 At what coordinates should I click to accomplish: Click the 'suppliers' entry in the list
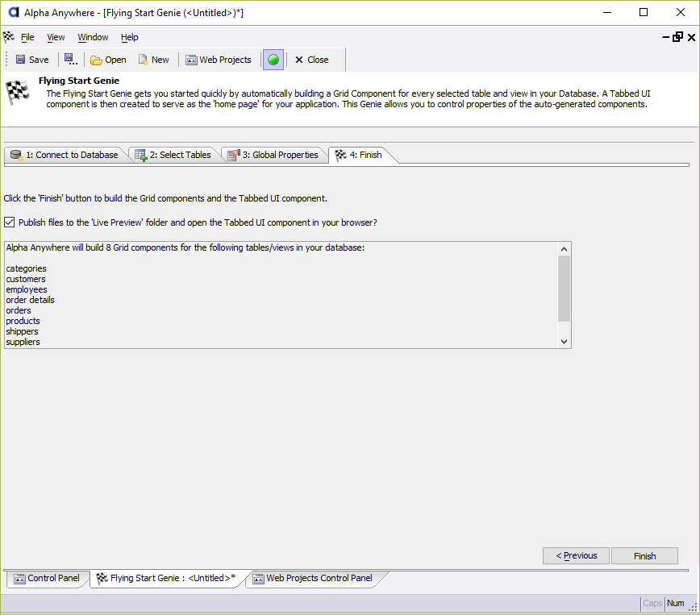(x=23, y=342)
